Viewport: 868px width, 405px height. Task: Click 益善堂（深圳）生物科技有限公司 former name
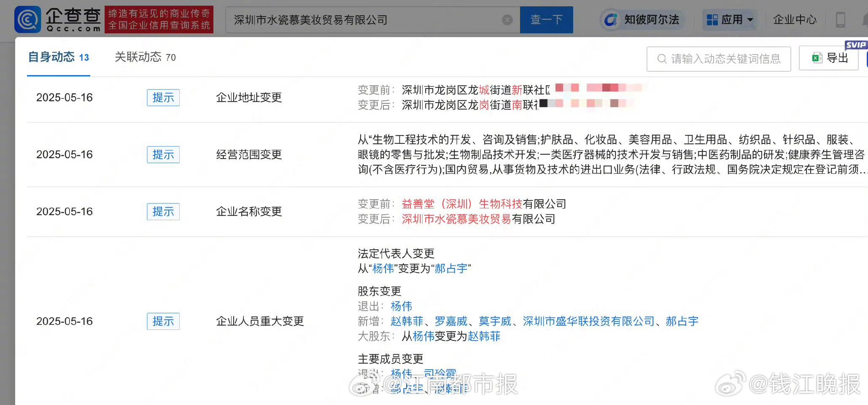[x=484, y=204]
